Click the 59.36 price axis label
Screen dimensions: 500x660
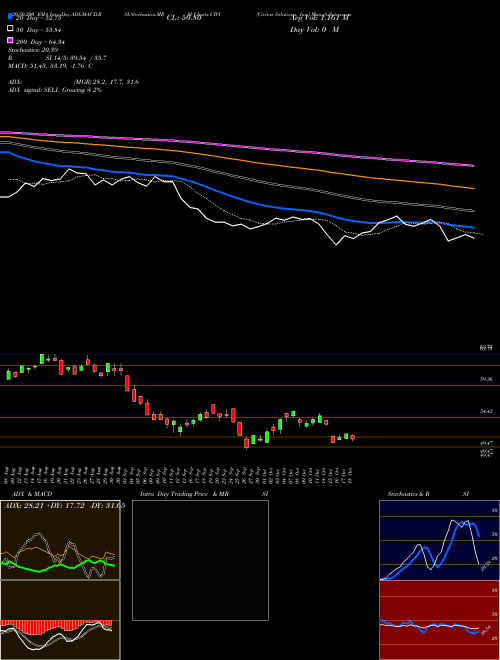[486, 379]
